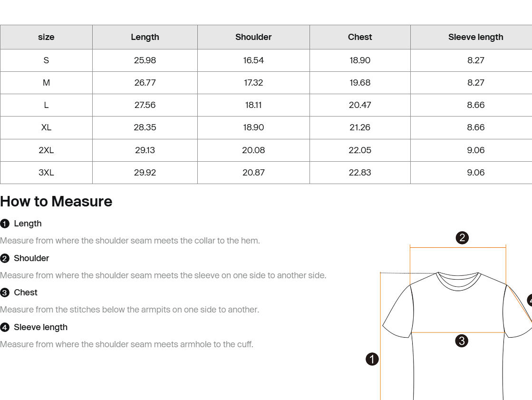Click the number 1 bullet beside Length

[x=5, y=224]
